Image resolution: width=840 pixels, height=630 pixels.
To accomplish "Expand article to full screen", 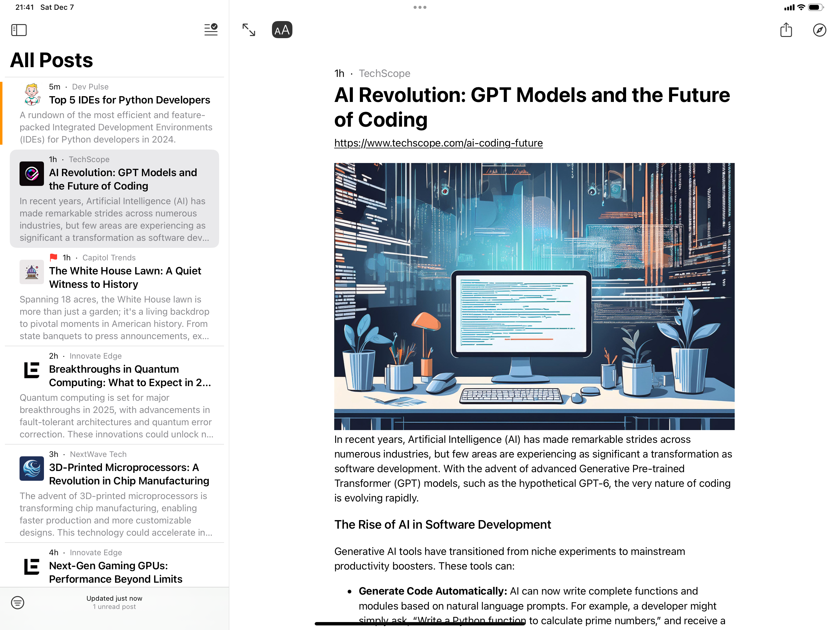I will 249,30.
